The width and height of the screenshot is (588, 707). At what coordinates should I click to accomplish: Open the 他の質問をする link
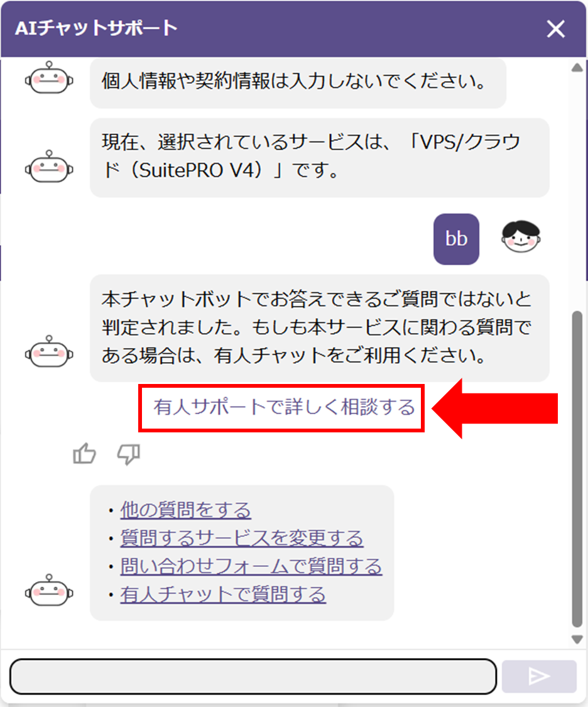[185, 510]
